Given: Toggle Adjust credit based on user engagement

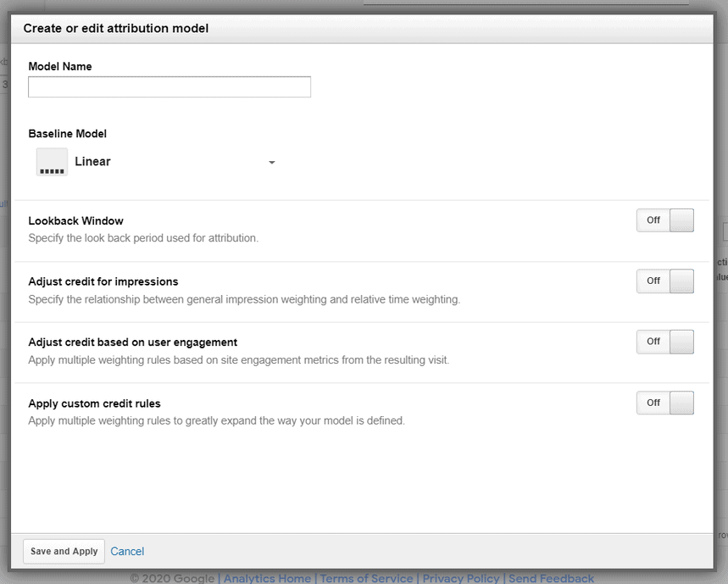Looking at the screenshot, I should (664, 342).
